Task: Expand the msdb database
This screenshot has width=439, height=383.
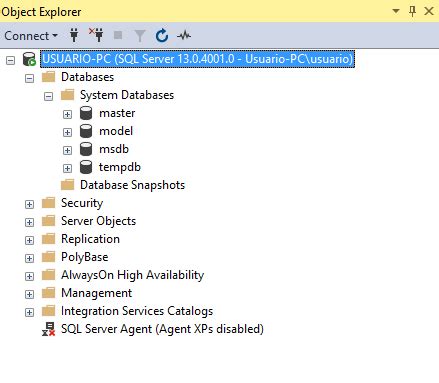Action: click(67, 150)
